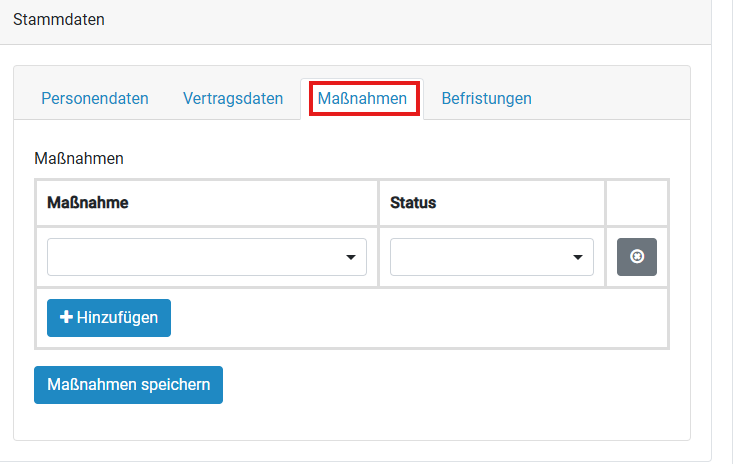733x464 pixels.
Task: Click Maßnahmen speichern button
Action: [128, 385]
